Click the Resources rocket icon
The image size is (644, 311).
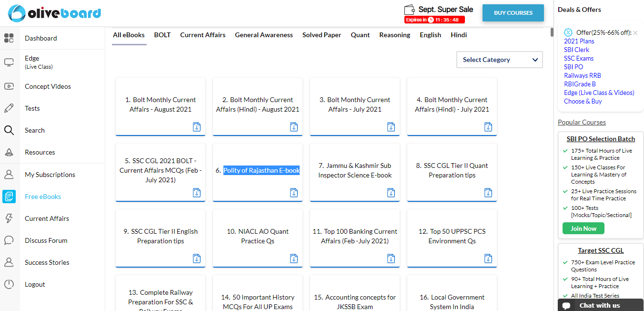(x=9, y=152)
